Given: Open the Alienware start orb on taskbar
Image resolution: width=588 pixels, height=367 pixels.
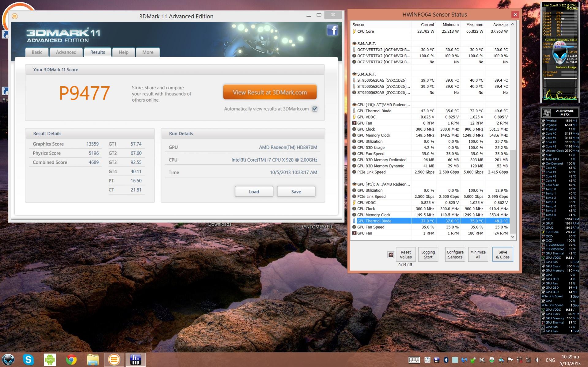Looking at the screenshot, I should (8, 360).
